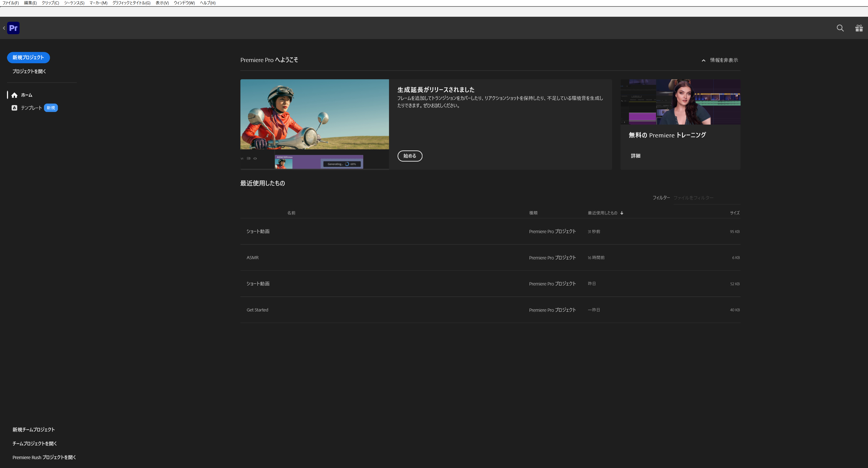Open the ASMR recent project
The width and height of the screenshot is (868, 468).
pos(253,258)
